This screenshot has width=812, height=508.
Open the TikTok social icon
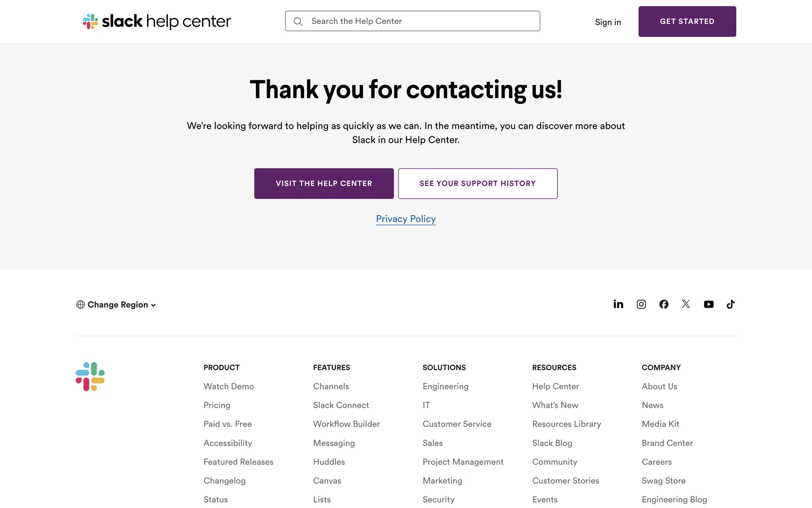point(731,304)
